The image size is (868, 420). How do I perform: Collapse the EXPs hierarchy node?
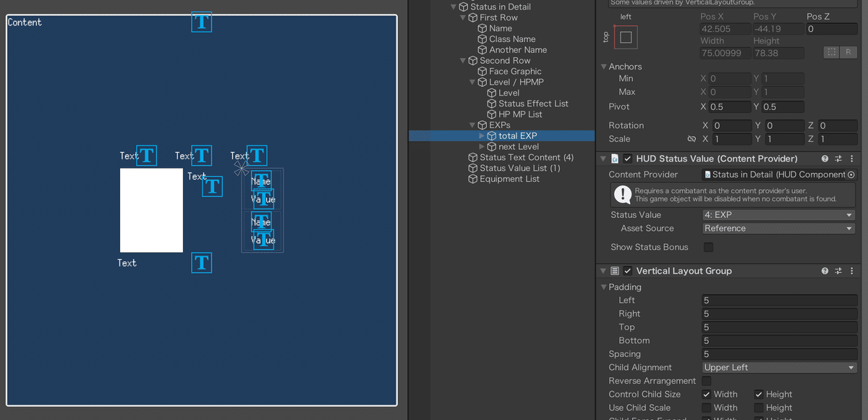coord(473,125)
